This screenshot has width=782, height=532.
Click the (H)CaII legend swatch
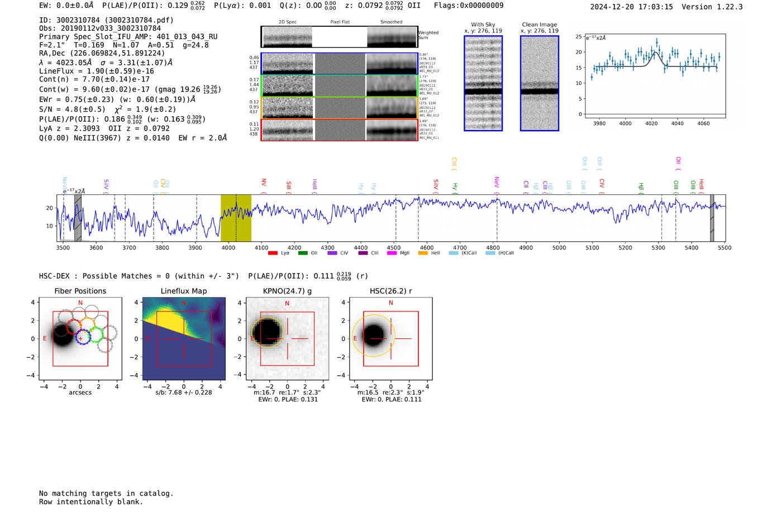click(490, 253)
